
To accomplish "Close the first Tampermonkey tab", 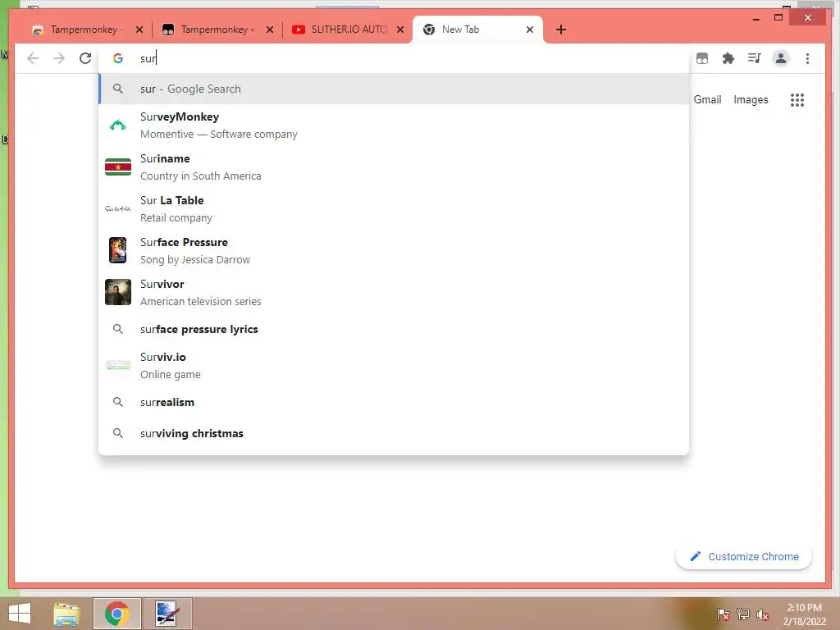I will pyautogui.click(x=139, y=30).
